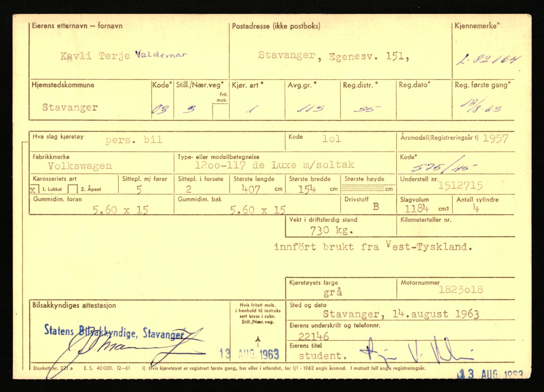
Task: Click the handwritten name 'Valdemar'
Action: 161,54
